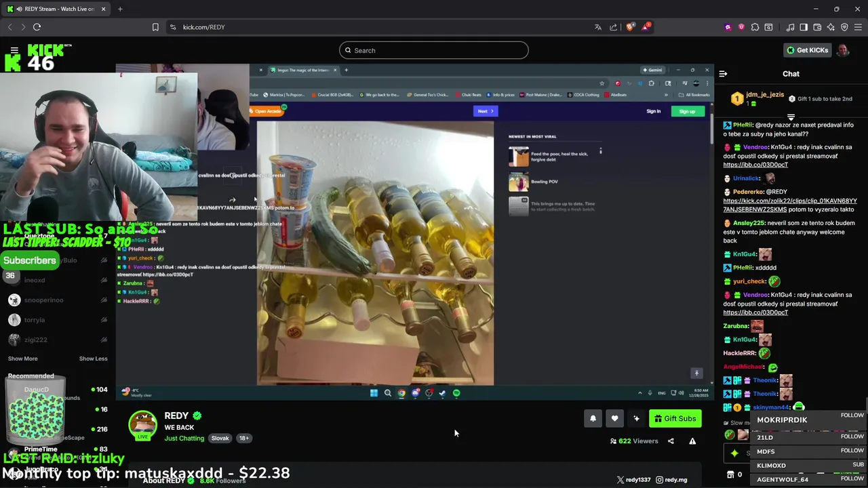Open REDY's channel avatar
The width and height of the screenshot is (868, 488).
tap(143, 426)
